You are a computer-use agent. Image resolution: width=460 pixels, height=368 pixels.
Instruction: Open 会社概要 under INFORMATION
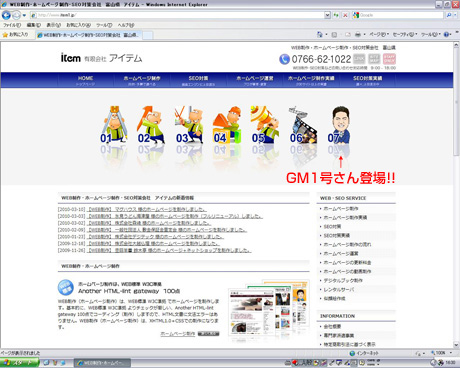(332, 326)
